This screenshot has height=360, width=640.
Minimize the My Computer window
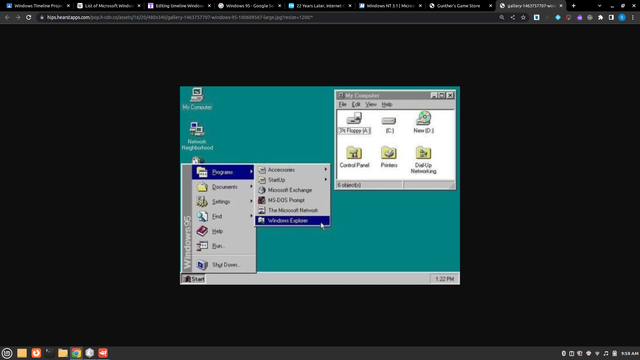433,96
